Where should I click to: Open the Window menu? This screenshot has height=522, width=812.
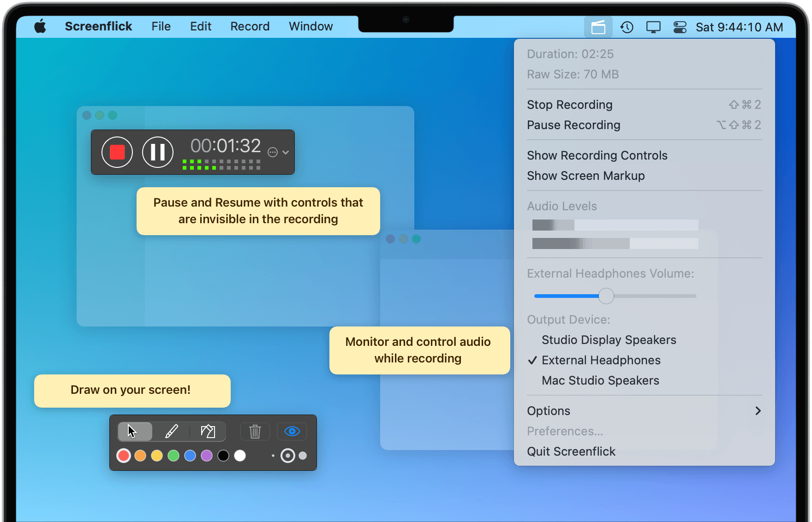pyautogui.click(x=311, y=26)
